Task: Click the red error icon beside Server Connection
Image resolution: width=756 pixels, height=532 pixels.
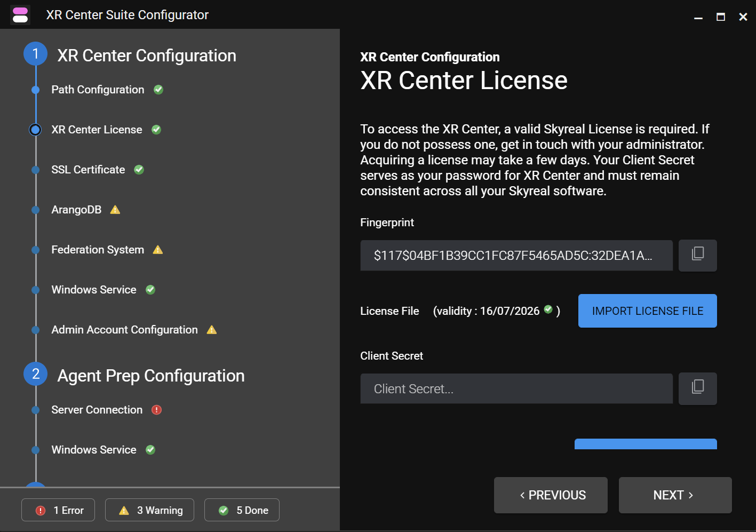Action: pyautogui.click(x=156, y=410)
